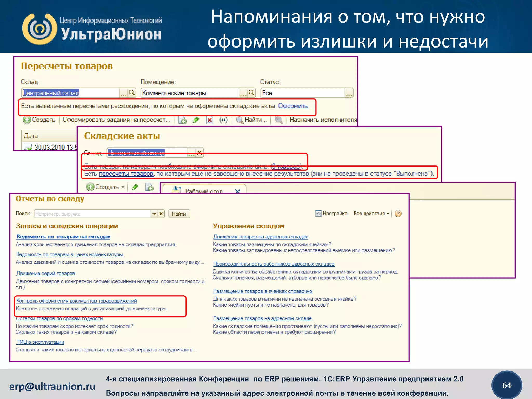Open ТМЦ в эксплуатации report
532x399 pixels.
coord(40,342)
